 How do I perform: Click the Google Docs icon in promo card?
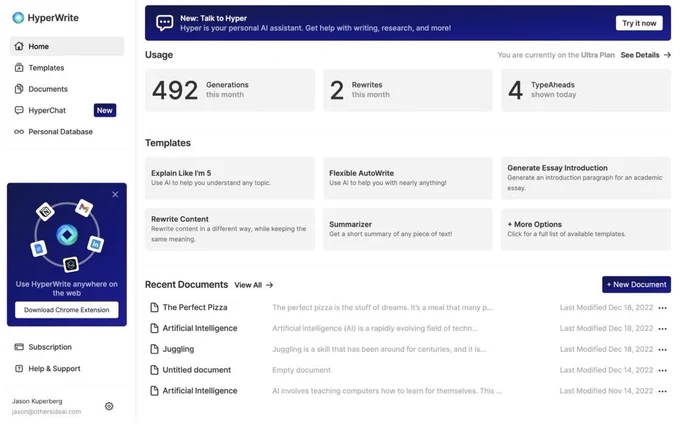point(39,248)
